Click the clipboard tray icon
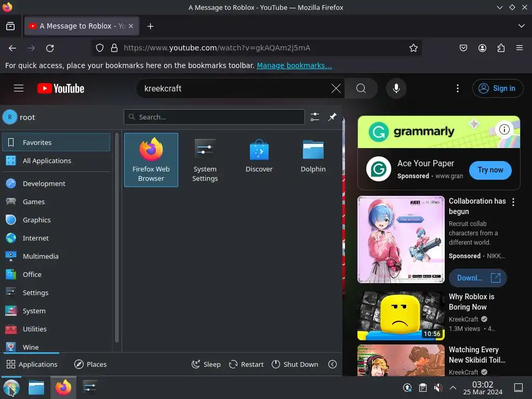The width and height of the screenshot is (532, 399). point(423,388)
